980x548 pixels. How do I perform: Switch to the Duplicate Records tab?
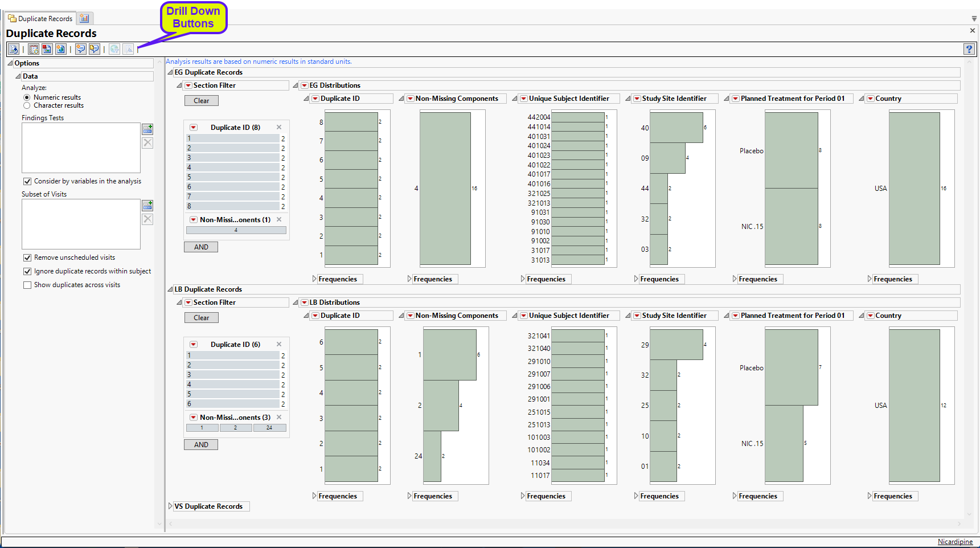click(x=40, y=19)
